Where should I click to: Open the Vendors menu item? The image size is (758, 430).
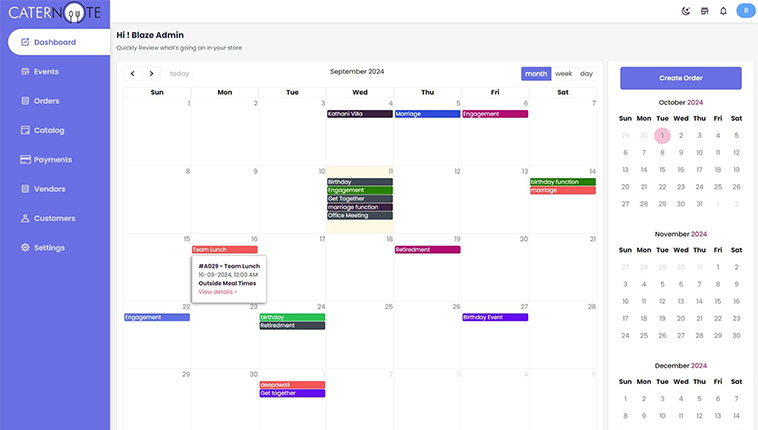48,189
